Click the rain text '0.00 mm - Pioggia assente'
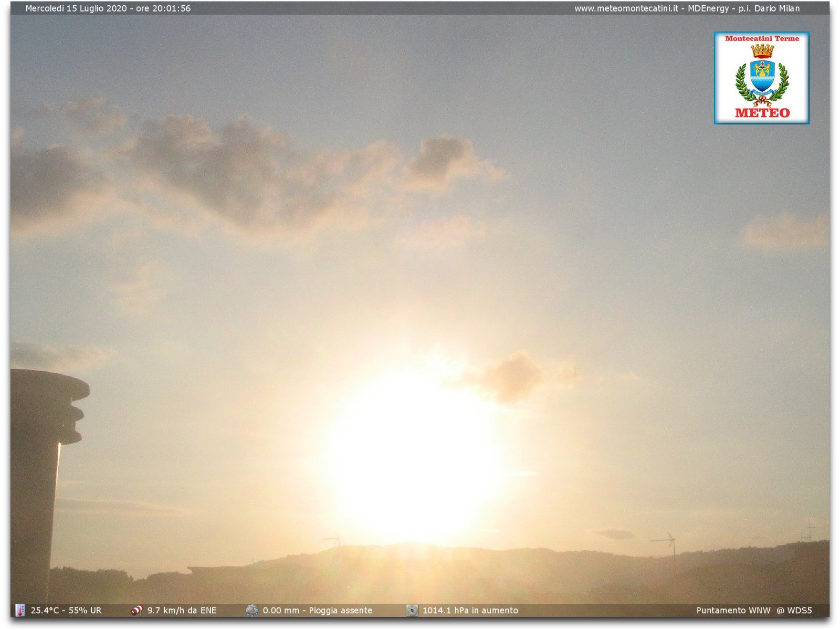 (x=318, y=610)
